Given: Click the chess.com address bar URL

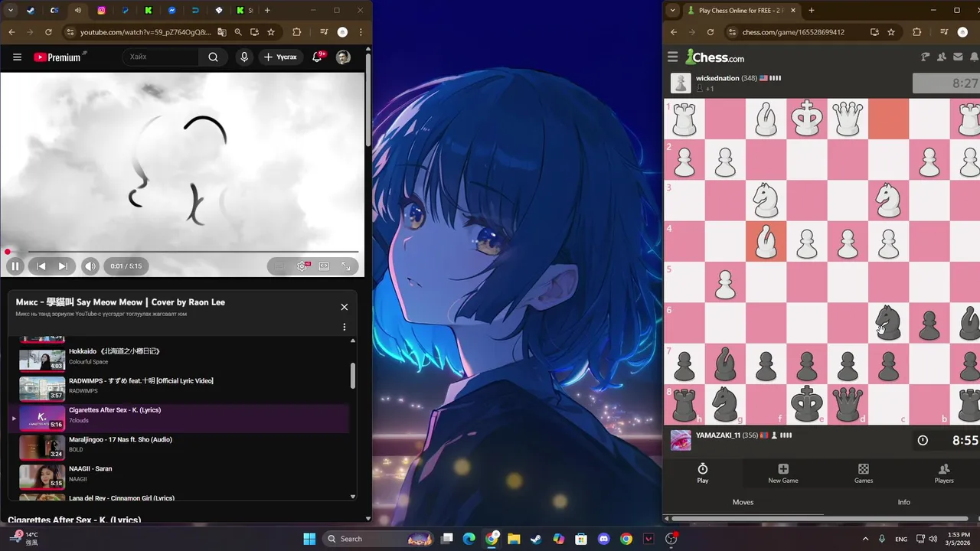Looking at the screenshot, I should [793, 32].
